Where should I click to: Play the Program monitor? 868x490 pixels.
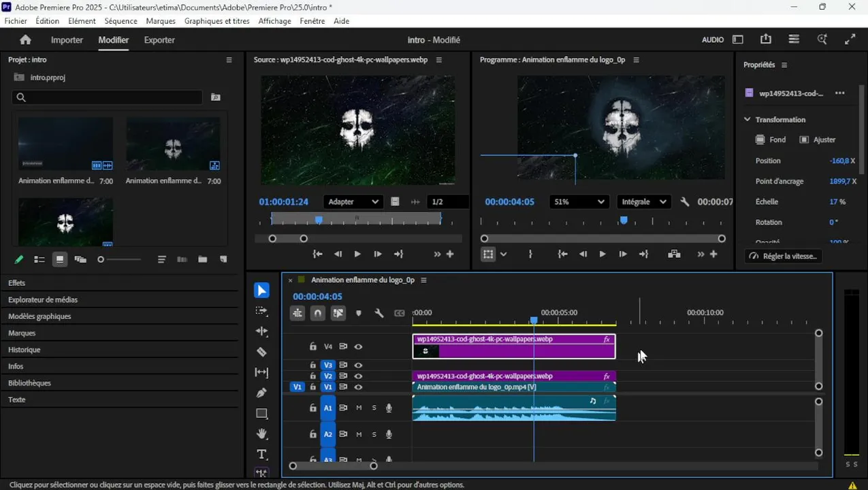pyautogui.click(x=602, y=254)
